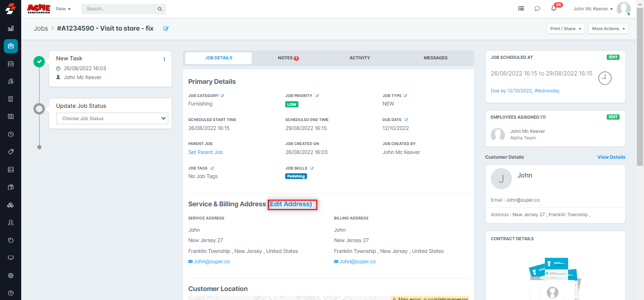
Task: Open the notifications bell with 24 badge
Action: click(x=554, y=8)
